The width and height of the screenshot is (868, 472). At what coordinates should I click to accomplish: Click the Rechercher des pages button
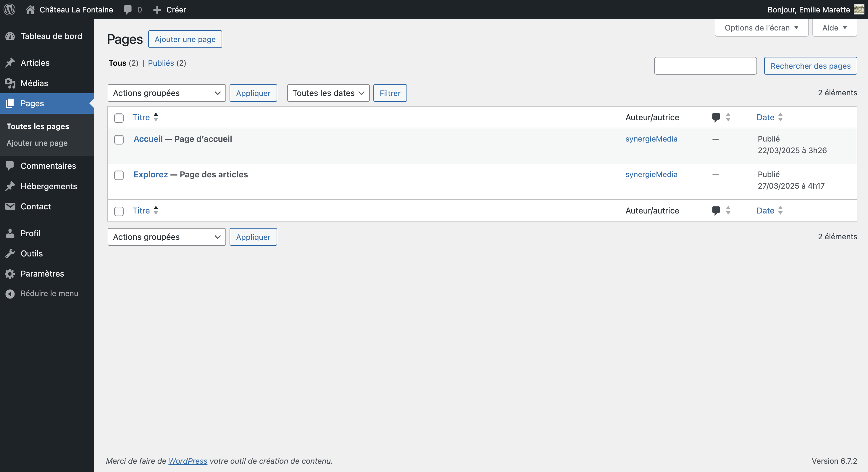point(811,66)
